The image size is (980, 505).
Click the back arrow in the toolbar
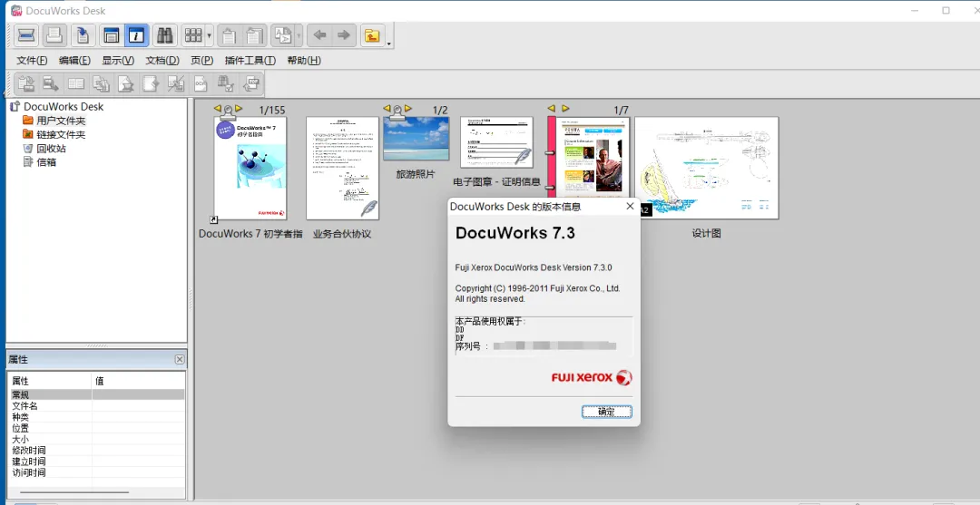pyautogui.click(x=320, y=35)
